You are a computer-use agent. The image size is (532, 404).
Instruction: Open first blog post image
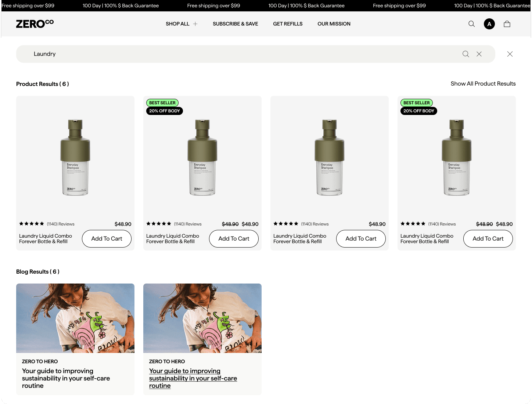click(x=75, y=318)
